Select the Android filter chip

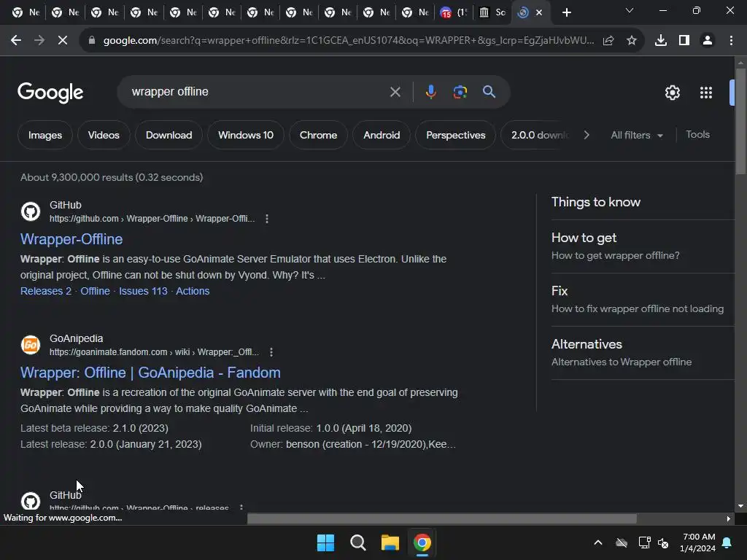[382, 135]
